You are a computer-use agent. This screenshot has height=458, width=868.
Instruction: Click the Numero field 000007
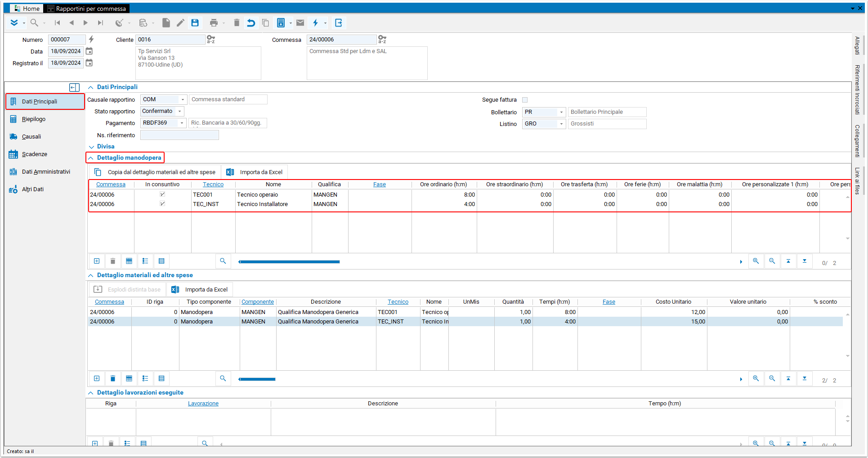(x=67, y=40)
